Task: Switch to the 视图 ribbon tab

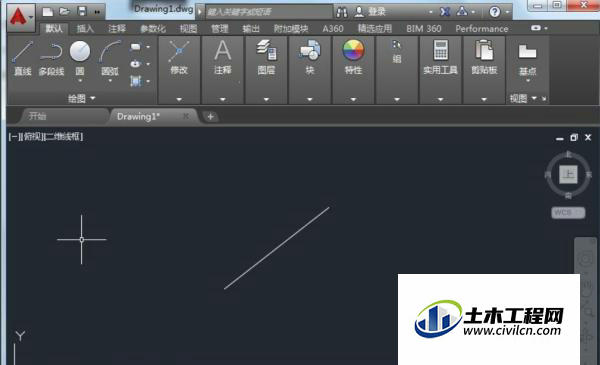Action: [x=189, y=29]
